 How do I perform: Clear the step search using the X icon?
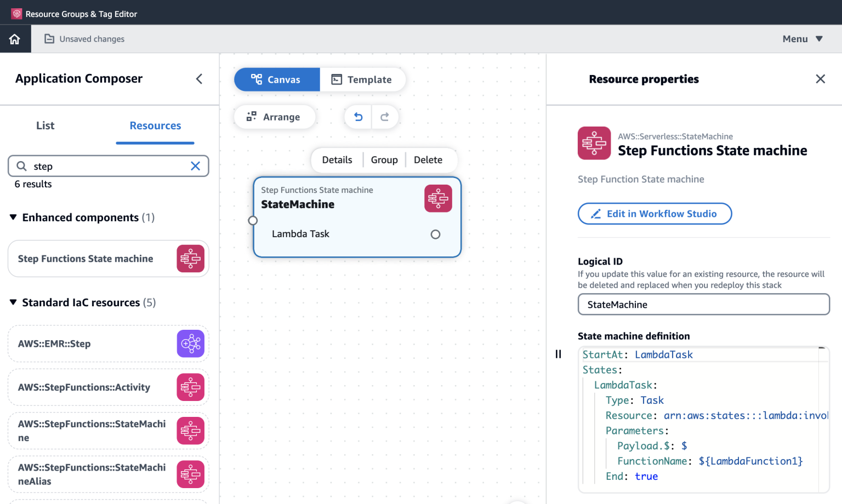[195, 166]
